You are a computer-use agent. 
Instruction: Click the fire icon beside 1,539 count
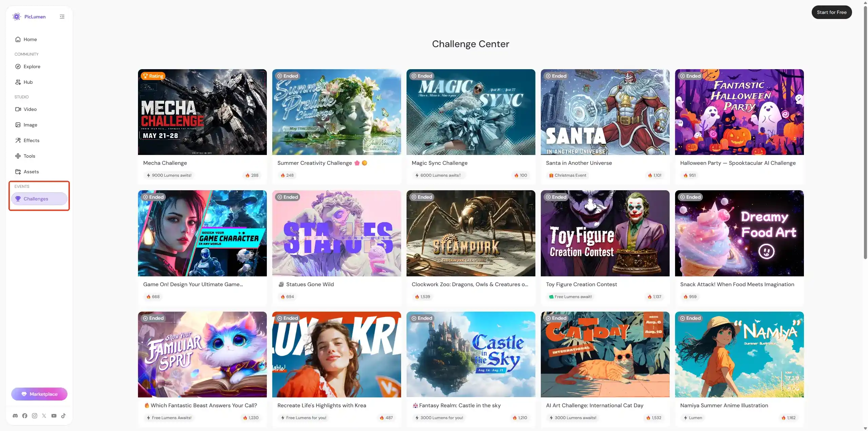pyautogui.click(x=417, y=297)
